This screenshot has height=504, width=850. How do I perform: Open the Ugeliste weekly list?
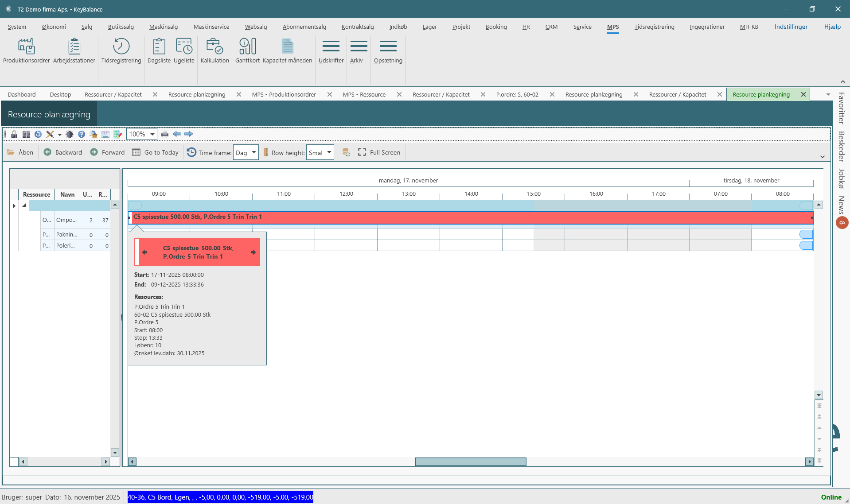184,50
